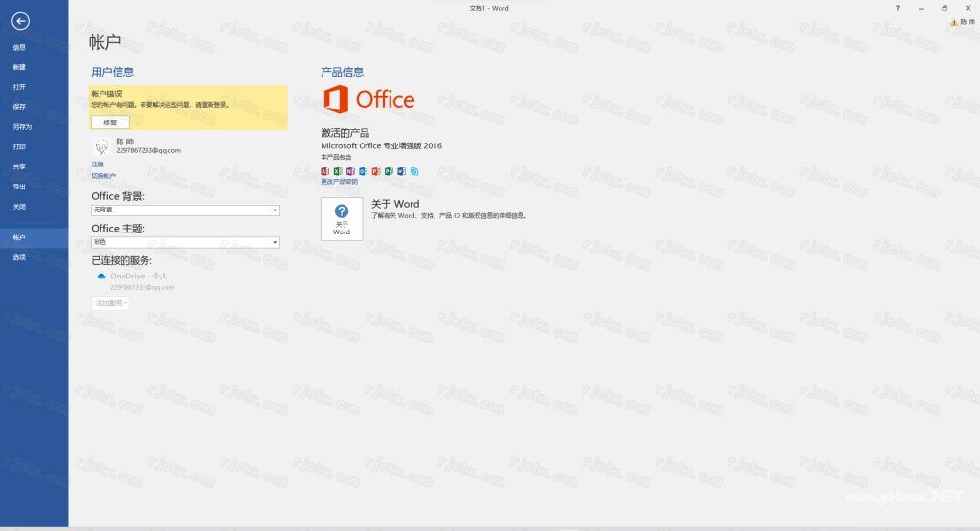Click the PowerPoint app icon
The height and width of the screenshot is (531, 980).
point(376,171)
